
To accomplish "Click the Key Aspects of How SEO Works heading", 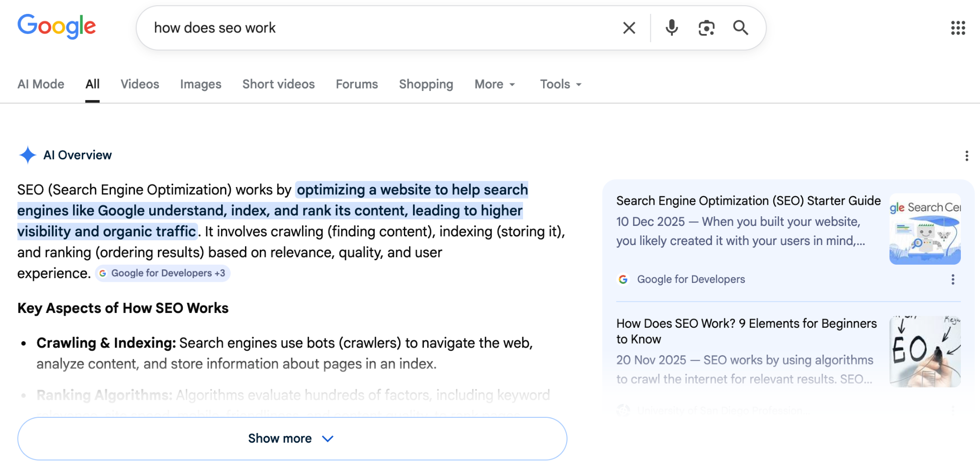I will [123, 308].
